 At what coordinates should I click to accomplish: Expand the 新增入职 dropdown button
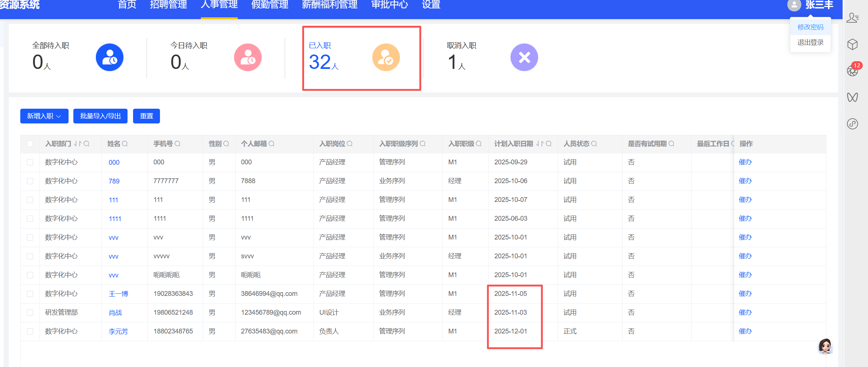(44, 116)
